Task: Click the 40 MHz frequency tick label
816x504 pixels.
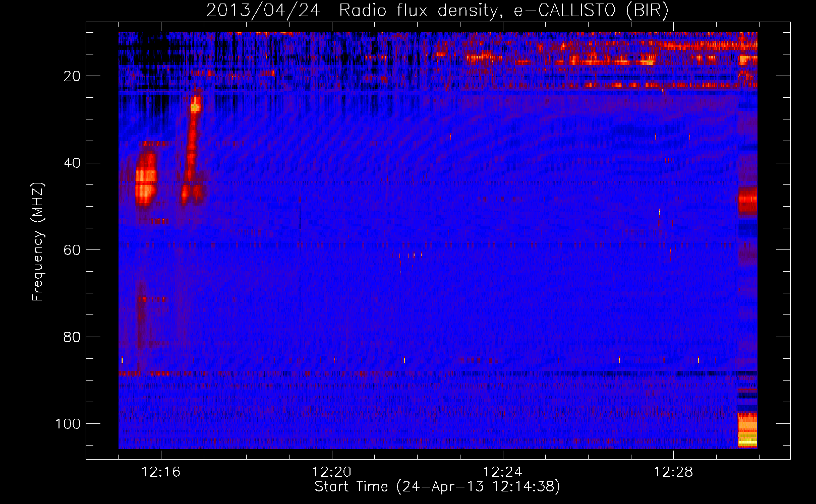Action: (x=72, y=163)
